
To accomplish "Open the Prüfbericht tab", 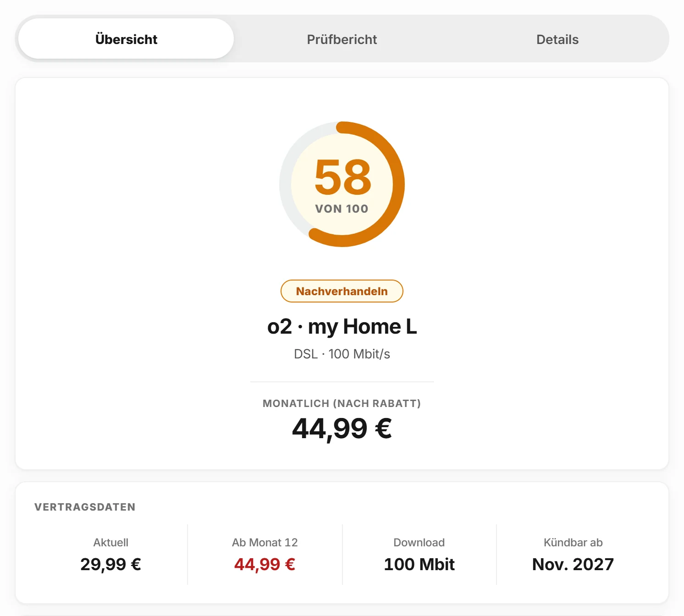I will (x=342, y=39).
